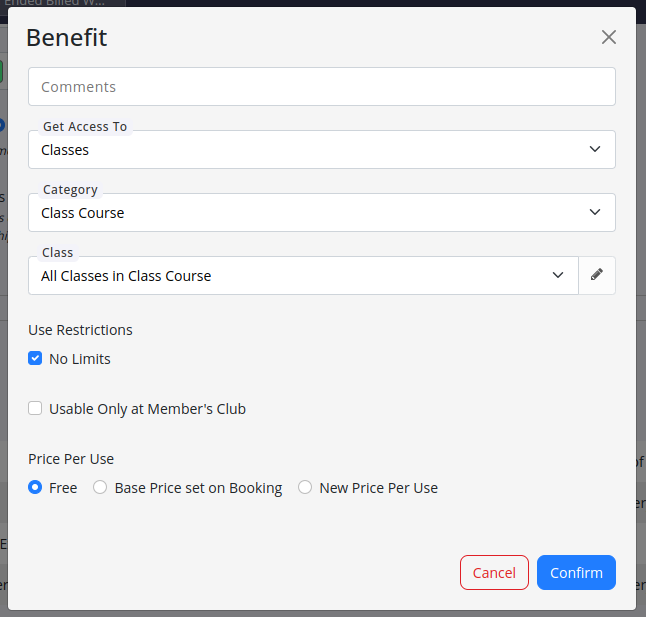Click the chevron arrow in the Class field
Screen dimensions: 646x617
(x=558, y=276)
